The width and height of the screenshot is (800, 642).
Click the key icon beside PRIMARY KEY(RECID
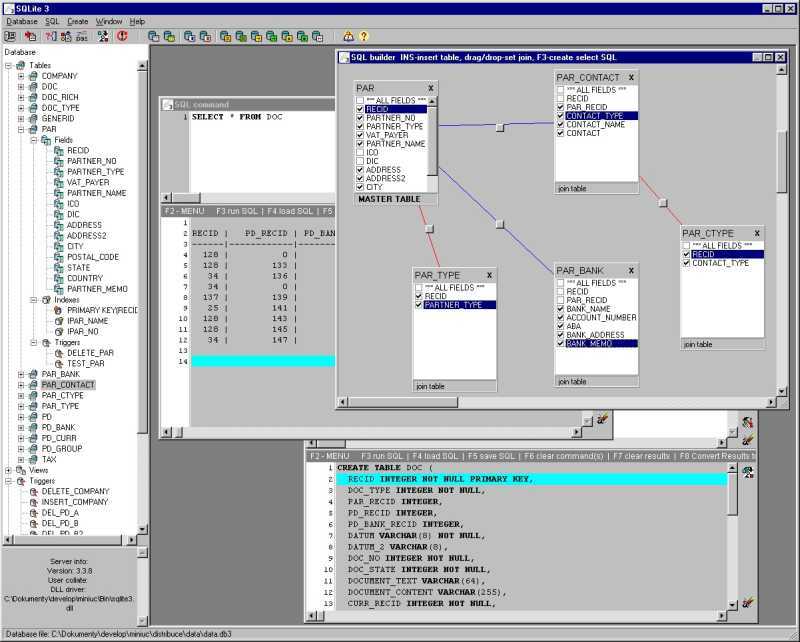(59, 310)
